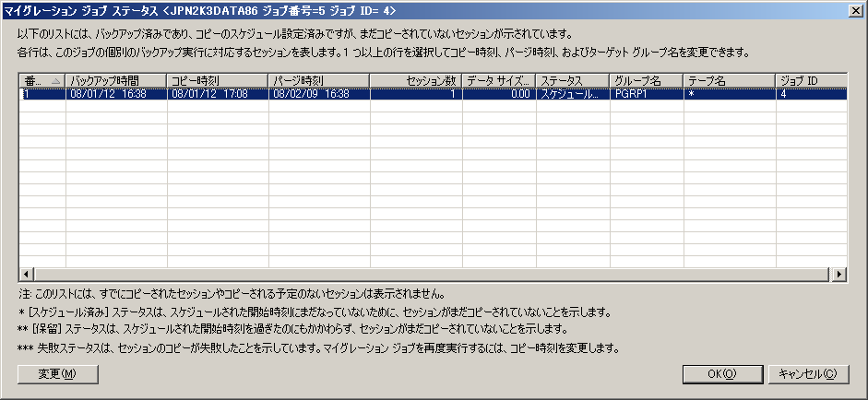
Task: Click the PGRP1 group name cell
Action: [646, 93]
